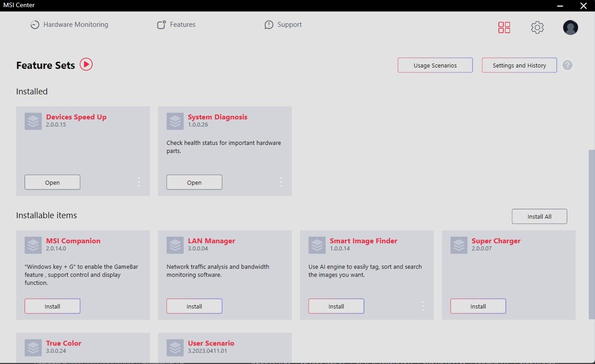Click the Smart Image Finder description text
Viewport: 595px width, 364px height.
coord(365,271)
